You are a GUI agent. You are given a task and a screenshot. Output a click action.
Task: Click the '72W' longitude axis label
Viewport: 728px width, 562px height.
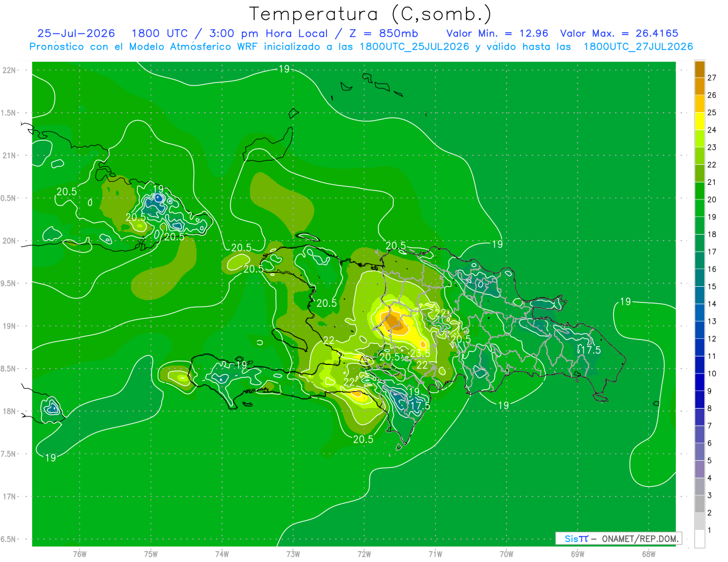click(364, 554)
